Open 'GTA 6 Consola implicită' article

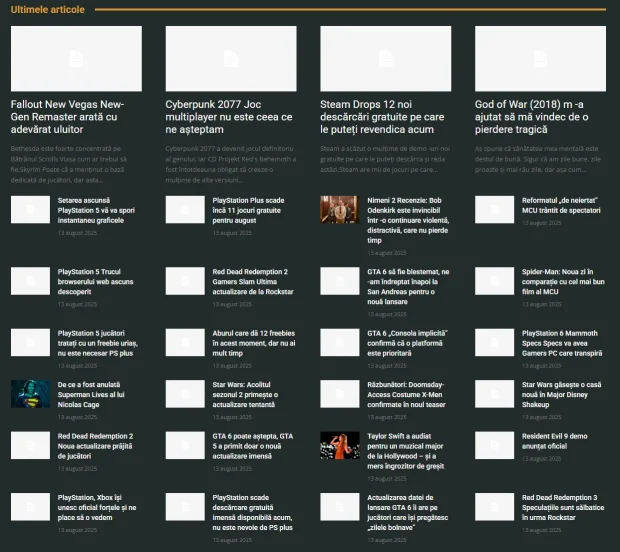407,343
